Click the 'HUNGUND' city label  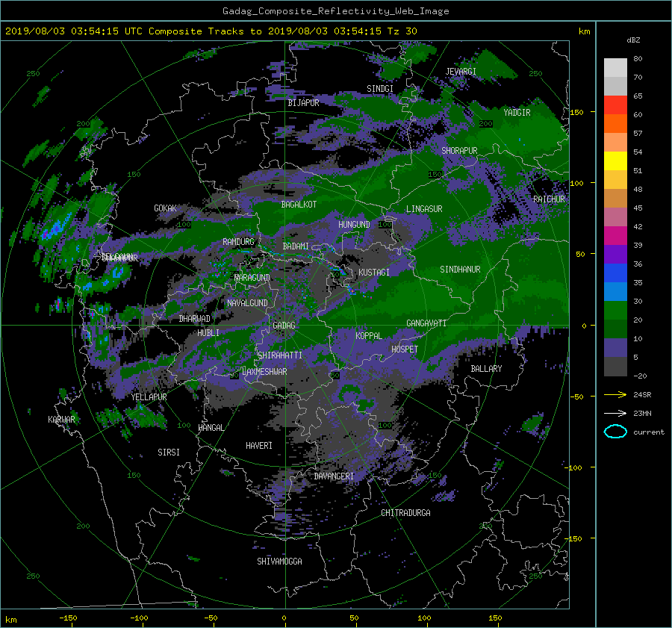[x=354, y=225]
